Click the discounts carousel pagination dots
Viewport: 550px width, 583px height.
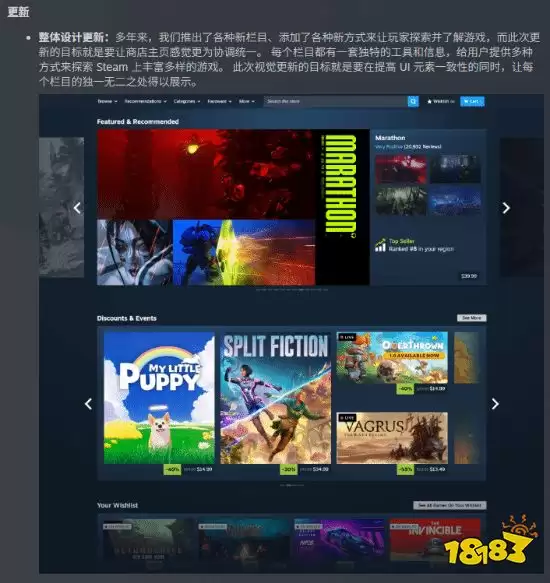point(292,485)
